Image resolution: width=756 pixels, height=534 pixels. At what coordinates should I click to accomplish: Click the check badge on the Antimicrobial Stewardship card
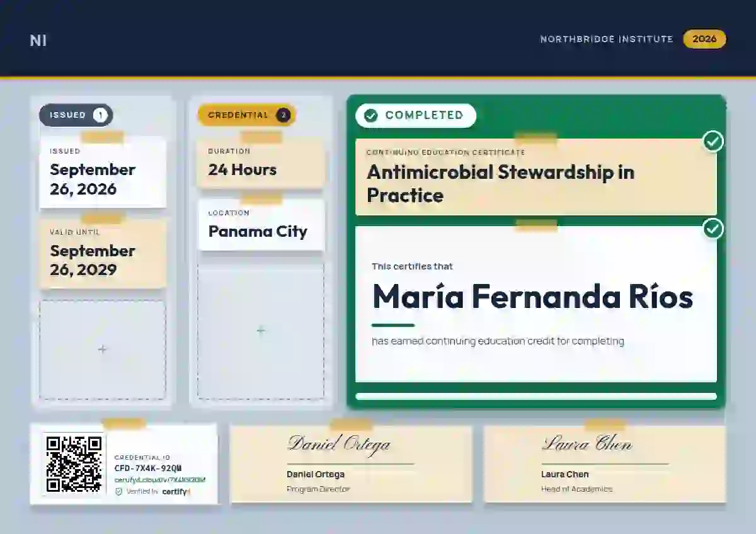click(713, 142)
